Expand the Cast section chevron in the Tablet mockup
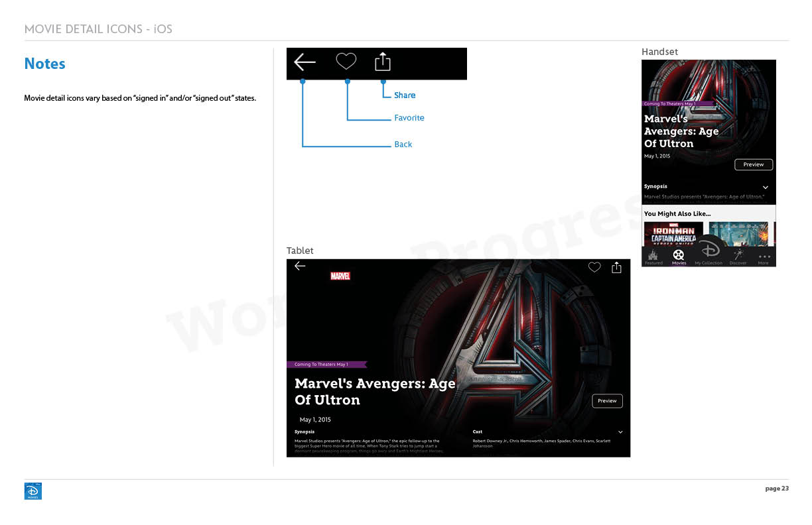Image resolution: width=812 pixels, height=525 pixels. [x=620, y=432]
